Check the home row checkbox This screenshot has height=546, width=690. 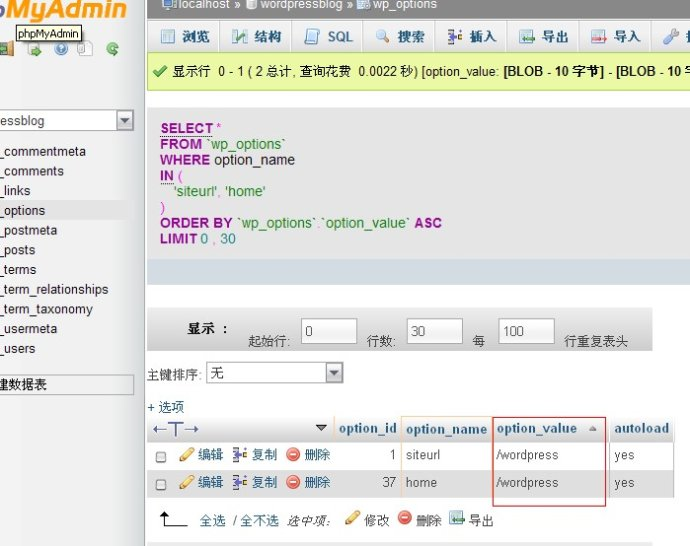[x=161, y=484]
